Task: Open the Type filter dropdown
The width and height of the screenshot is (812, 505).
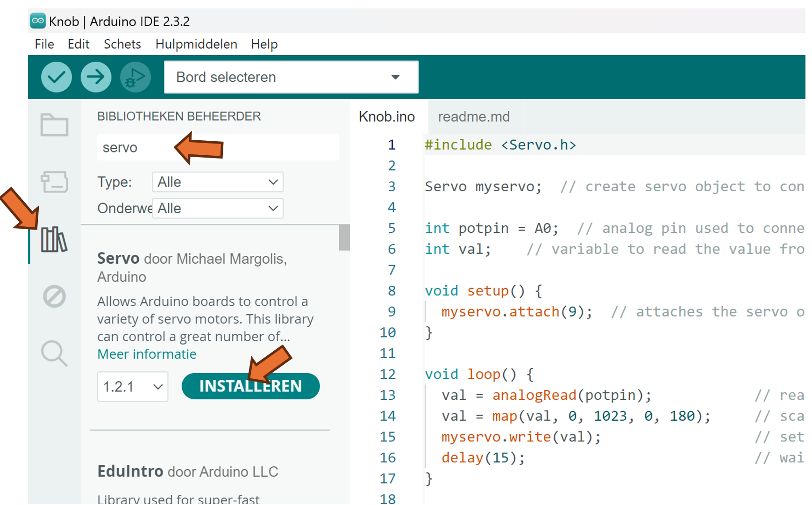Action: point(218,182)
